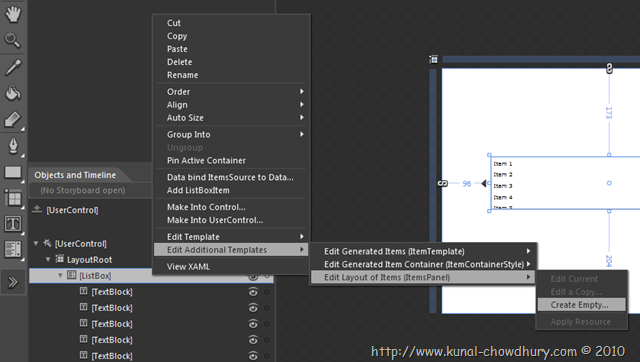Image resolution: width=640 pixels, height=362 pixels.
Task: Select the Eyedropper tool
Action: pos(13,67)
